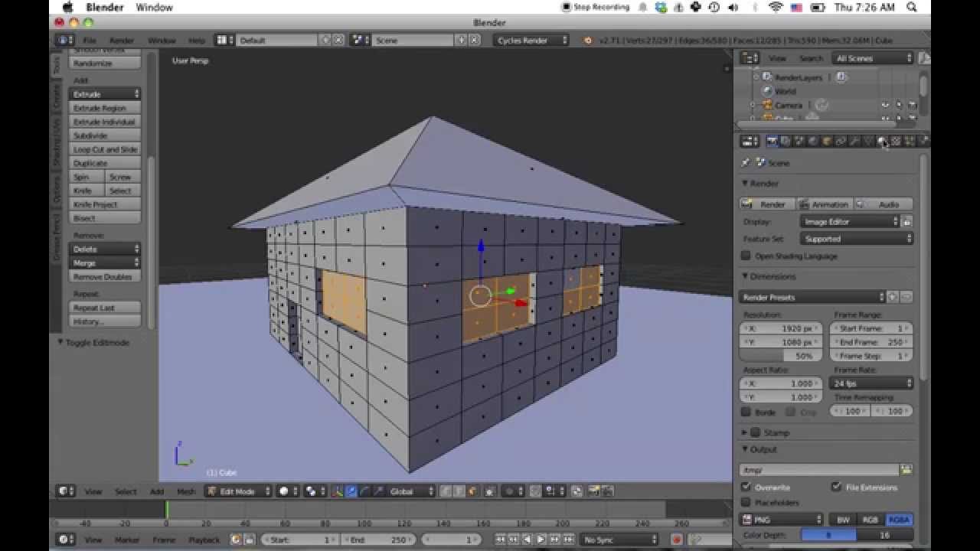Click the Info editor type icon
The height and width of the screenshot is (551, 980).
tap(64, 40)
